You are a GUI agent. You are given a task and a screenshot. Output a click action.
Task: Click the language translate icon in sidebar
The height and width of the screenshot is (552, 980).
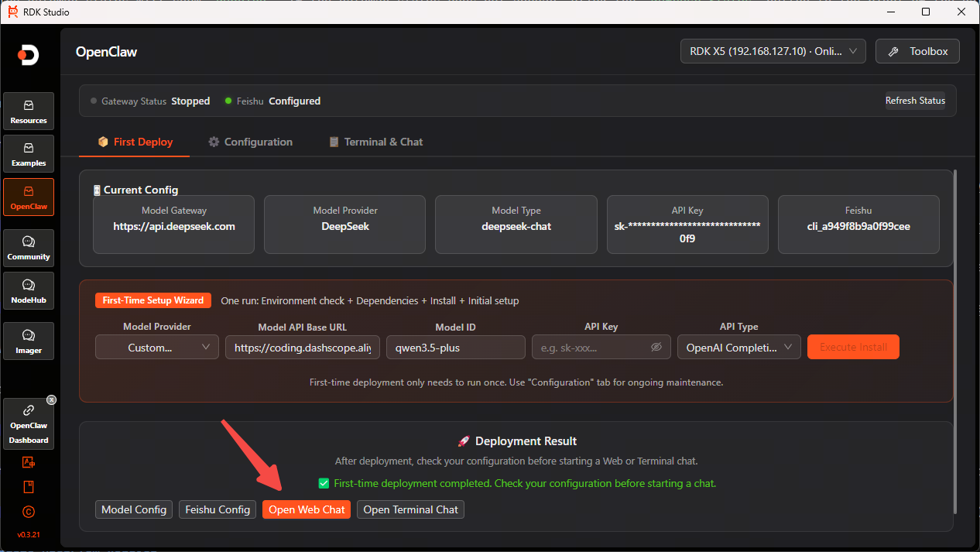click(x=29, y=462)
